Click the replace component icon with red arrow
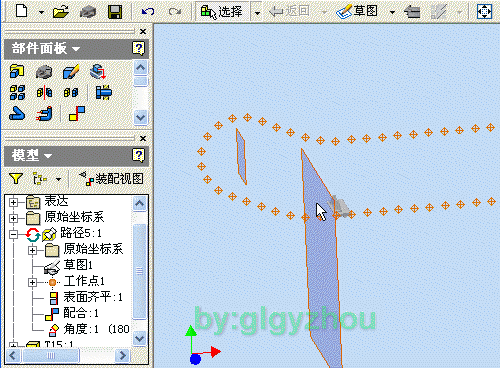The height and width of the screenshot is (368, 500). pyautogui.click(x=98, y=71)
